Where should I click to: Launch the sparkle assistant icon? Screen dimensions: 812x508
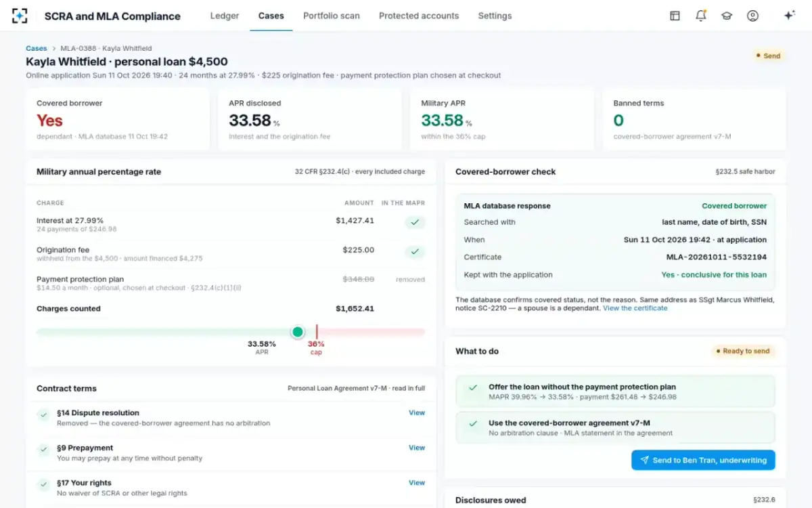click(x=789, y=16)
